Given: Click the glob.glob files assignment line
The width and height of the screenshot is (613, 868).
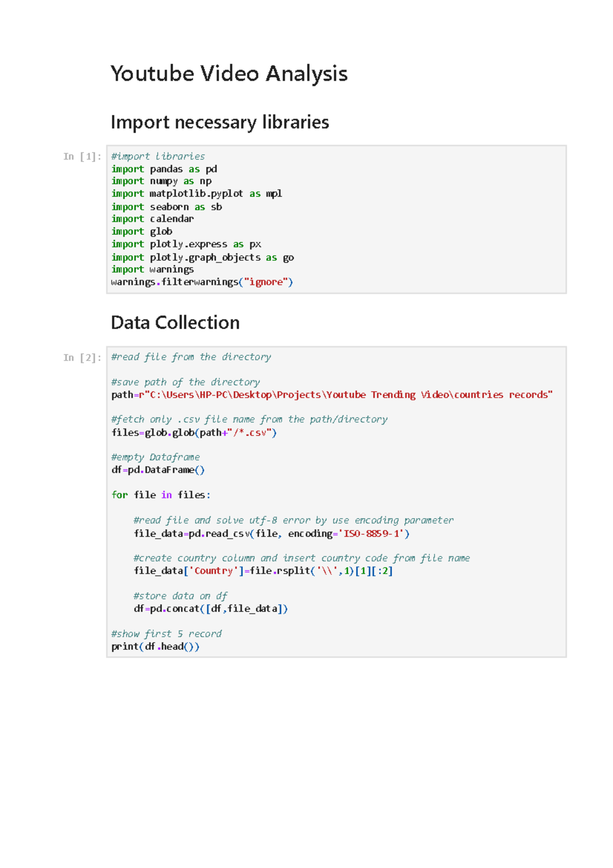Looking at the screenshot, I should coord(194,433).
